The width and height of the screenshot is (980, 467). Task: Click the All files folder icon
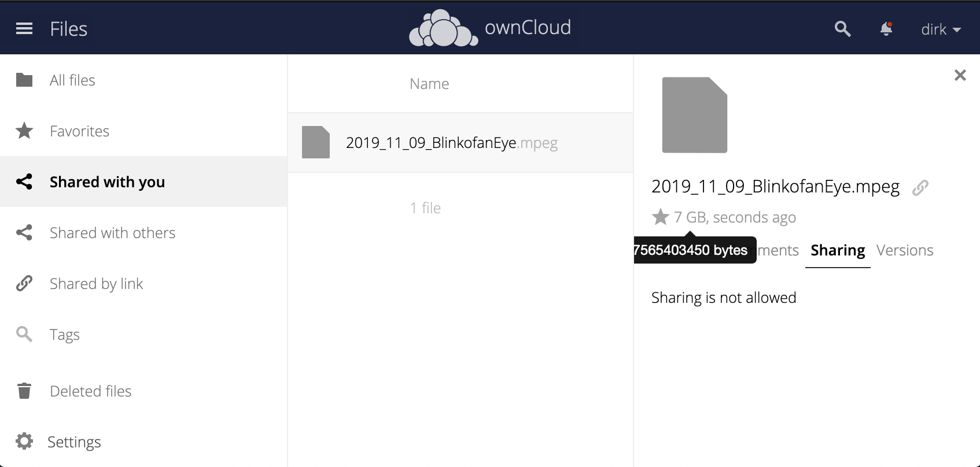pos(24,80)
